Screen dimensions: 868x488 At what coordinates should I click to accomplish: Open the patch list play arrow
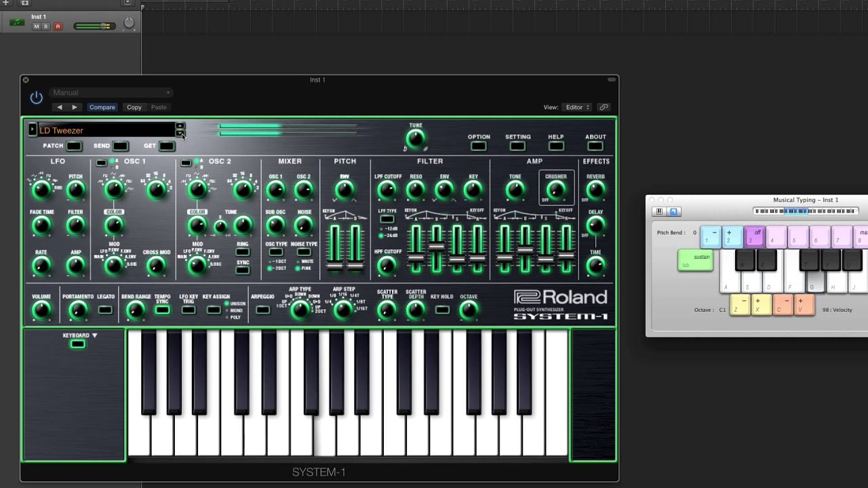point(32,129)
